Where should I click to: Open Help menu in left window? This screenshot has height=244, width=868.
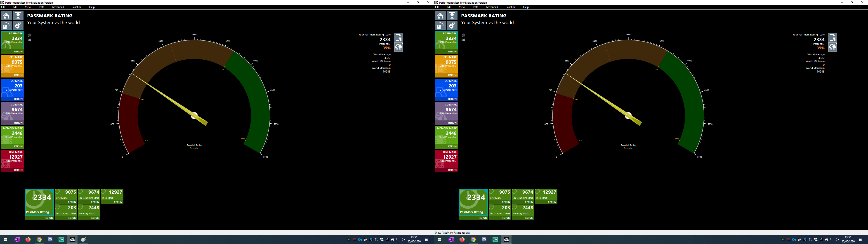point(92,7)
